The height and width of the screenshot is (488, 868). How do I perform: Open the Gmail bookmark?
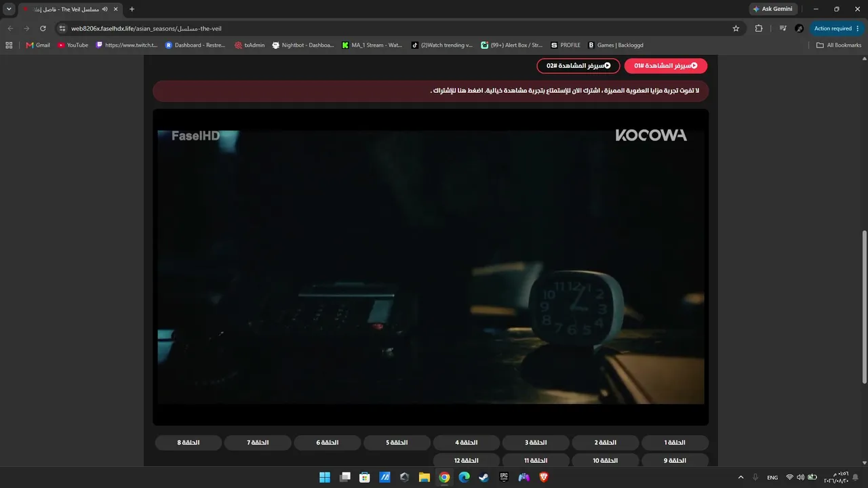click(38, 45)
